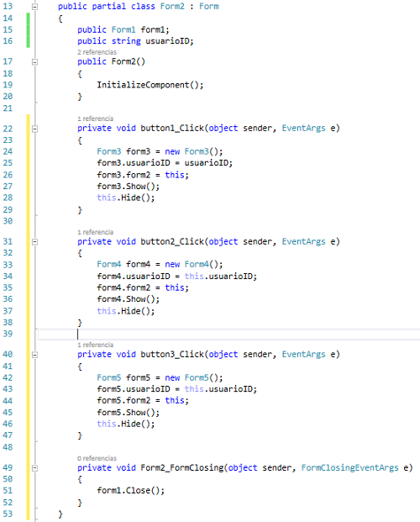The image size is (420, 522).
Task: Click 'button3_Click' method name
Action: tap(172, 354)
